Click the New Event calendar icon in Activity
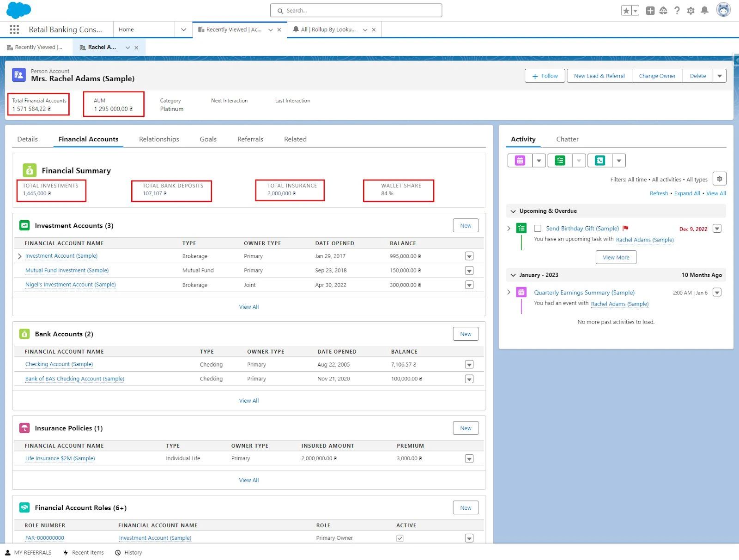 [x=520, y=161]
